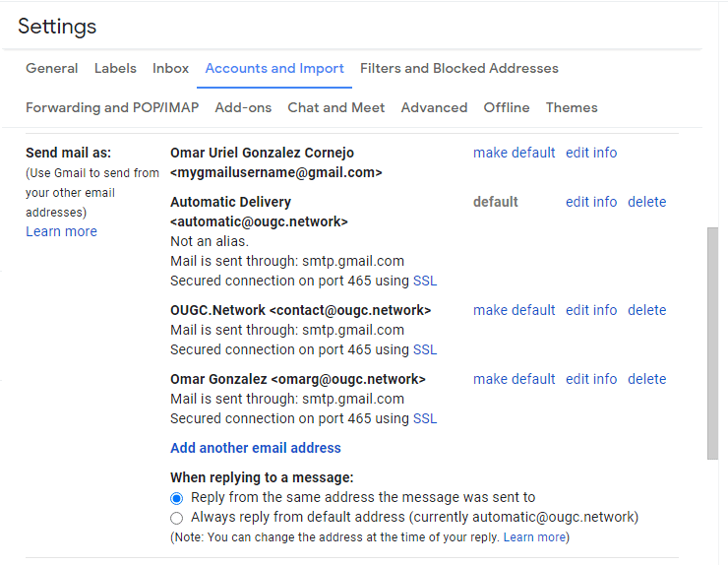This screenshot has width=728, height=565.
Task: Open the General settings tab
Action: click(x=52, y=69)
